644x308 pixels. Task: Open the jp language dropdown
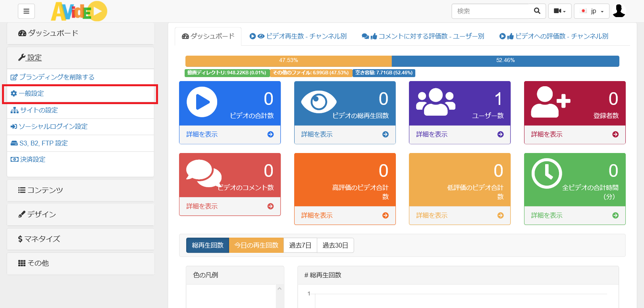click(x=592, y=11)
